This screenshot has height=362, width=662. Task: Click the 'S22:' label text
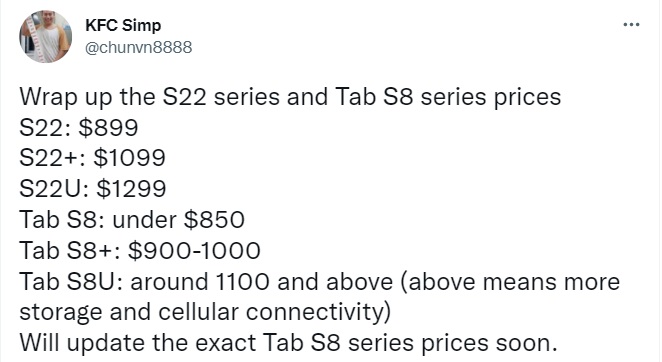pyautogui.click(x=45, y=127)
